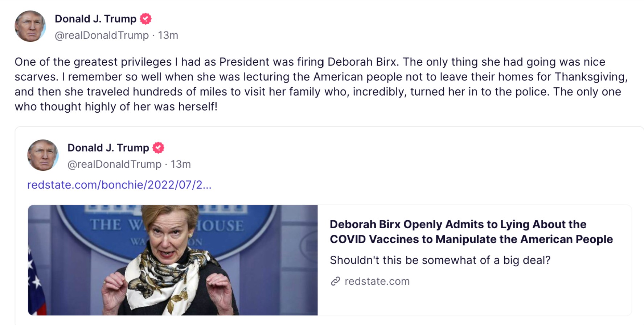The width and height of the screenshot is (644, 325).
Task: Open the top post's Donald J. Trump name
Action: pyautogui.click(x=95, y=19)
